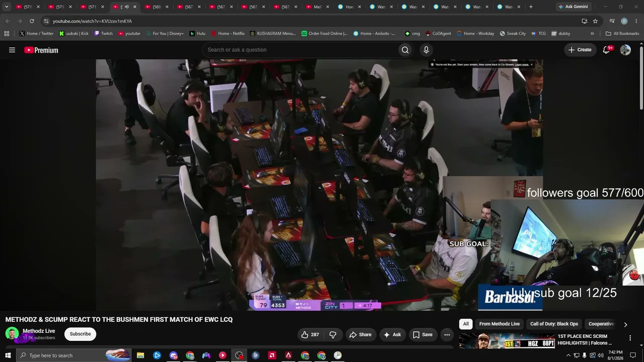This screenshot has width=644, height=362.
Task: Open the clock app on the taskbar
Action: tap(338, 355)
